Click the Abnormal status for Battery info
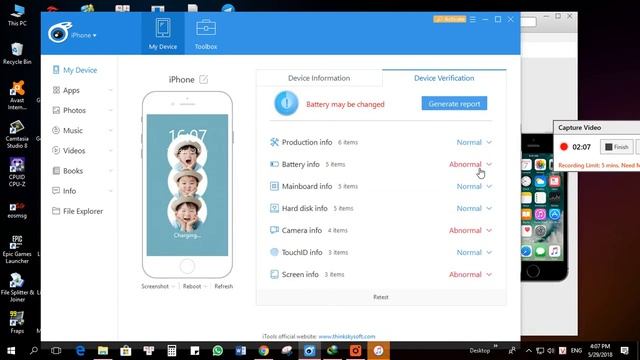 coord(465,164)
